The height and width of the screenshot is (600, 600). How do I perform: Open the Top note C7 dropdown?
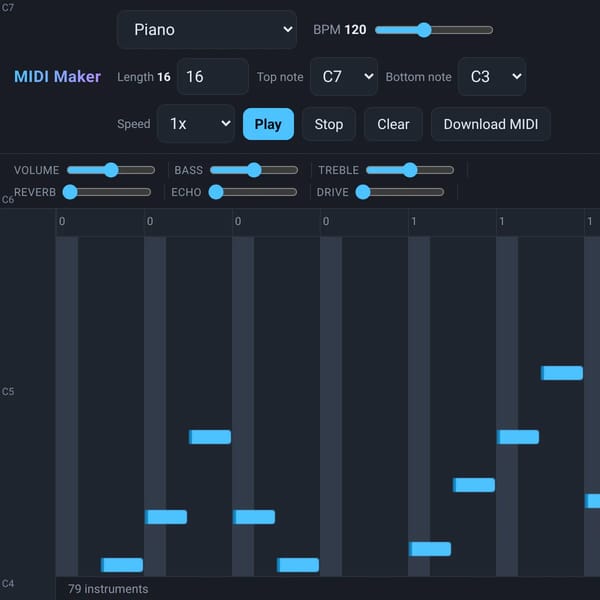344,77
